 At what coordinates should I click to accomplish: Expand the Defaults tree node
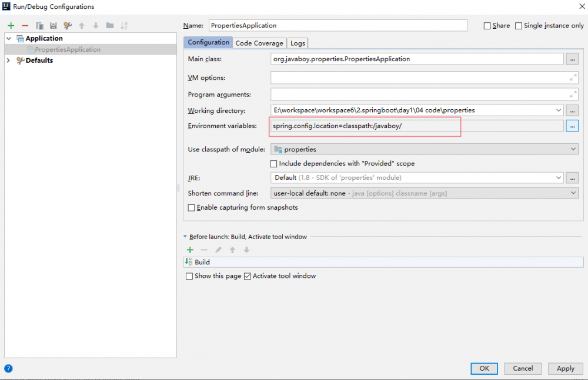[x=8, y=60]
